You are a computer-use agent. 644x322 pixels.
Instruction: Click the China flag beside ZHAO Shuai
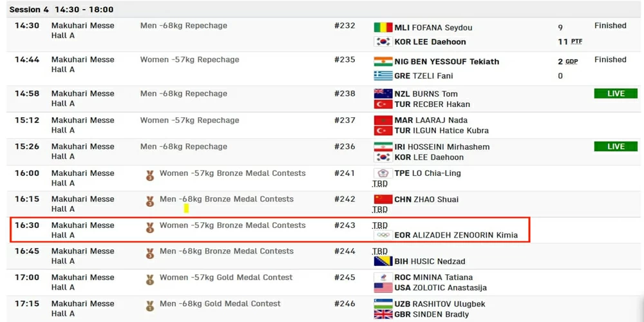click(383, 200)
